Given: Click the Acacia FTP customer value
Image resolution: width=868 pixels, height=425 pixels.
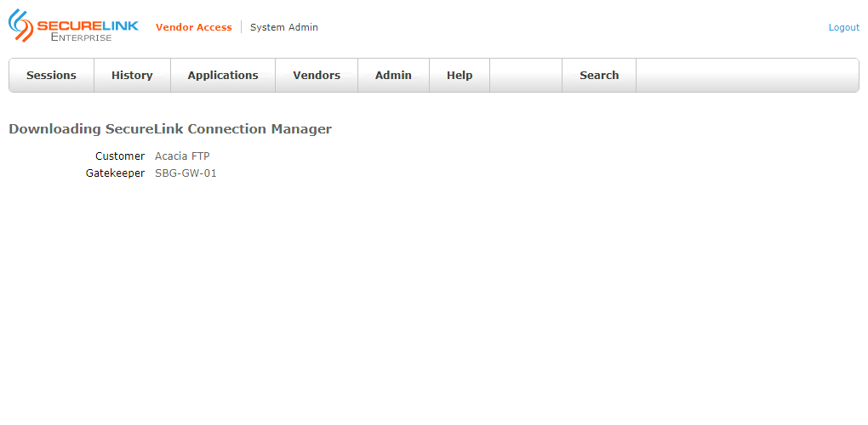Looking at the screenshot, I should [x=182, y=156].
